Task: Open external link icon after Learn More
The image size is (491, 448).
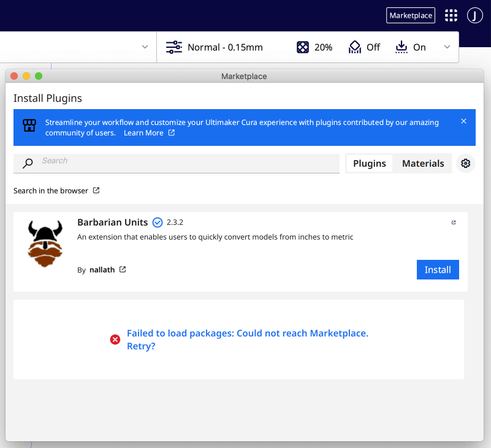Action: click(x=171, y=132)
